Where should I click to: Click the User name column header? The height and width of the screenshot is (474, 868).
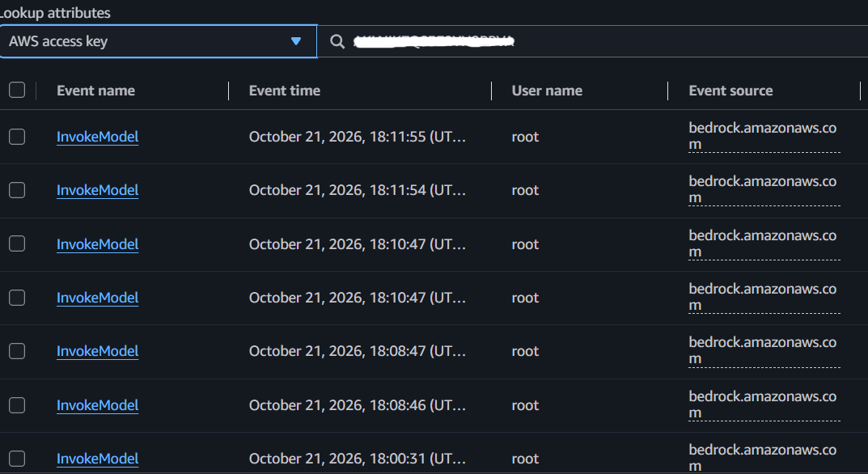click(547, 91)
